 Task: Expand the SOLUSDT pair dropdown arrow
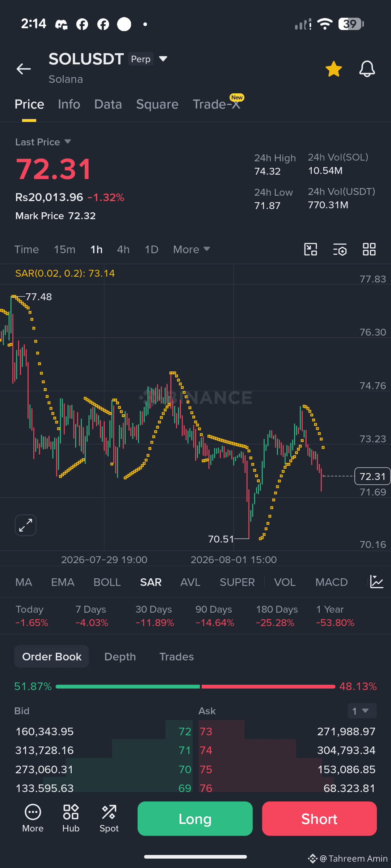pyautogui.click(x=163, y=59)
